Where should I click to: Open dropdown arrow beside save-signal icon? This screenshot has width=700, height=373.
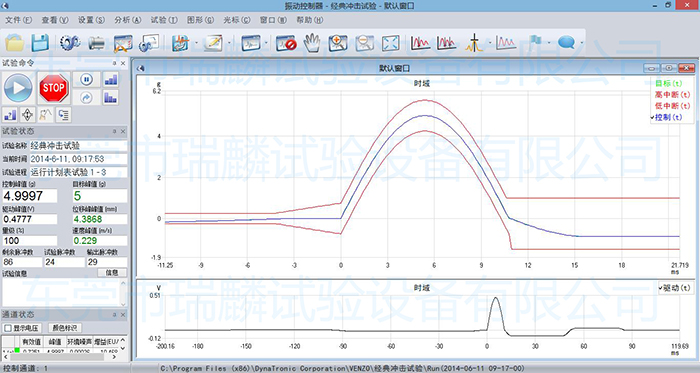point(196,43)
